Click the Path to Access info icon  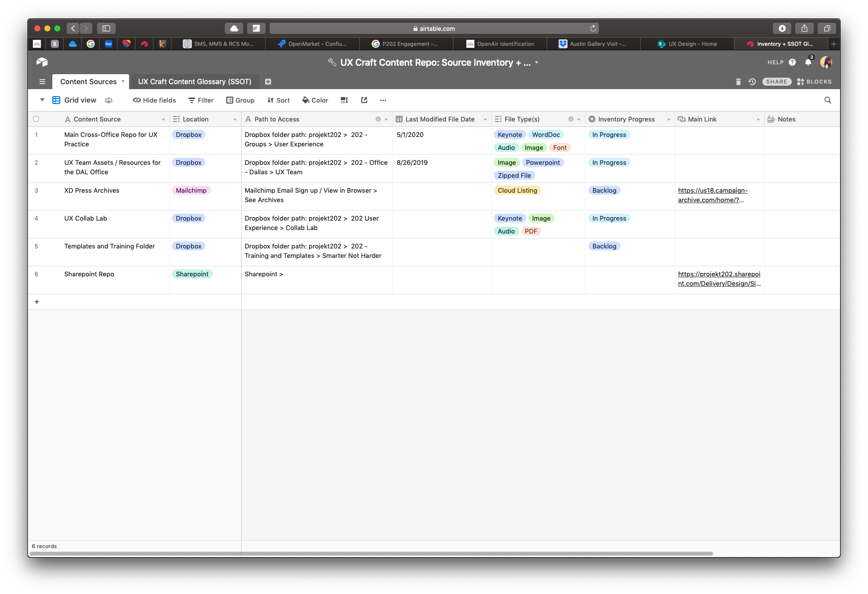click(x=378, y=119)
